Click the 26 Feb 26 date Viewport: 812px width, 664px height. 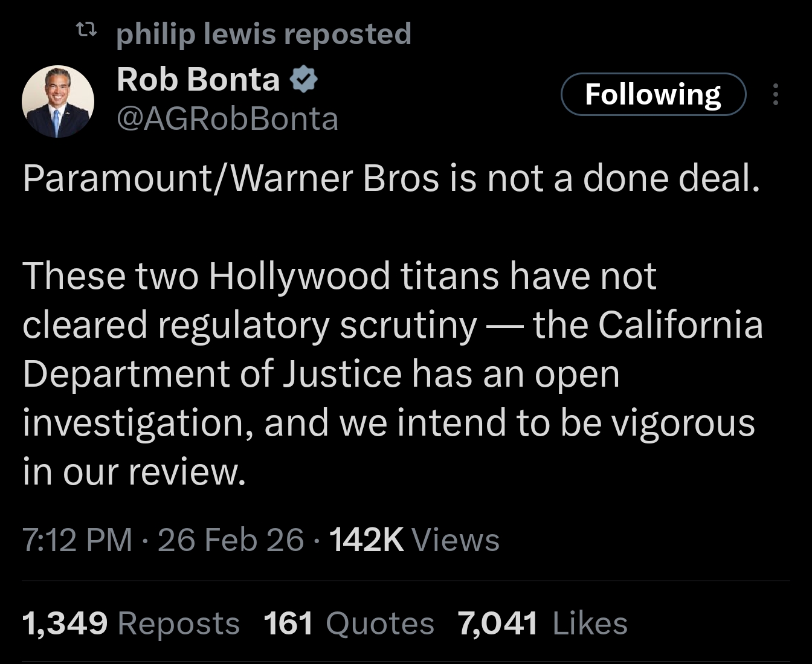click(x=230, y=540)
